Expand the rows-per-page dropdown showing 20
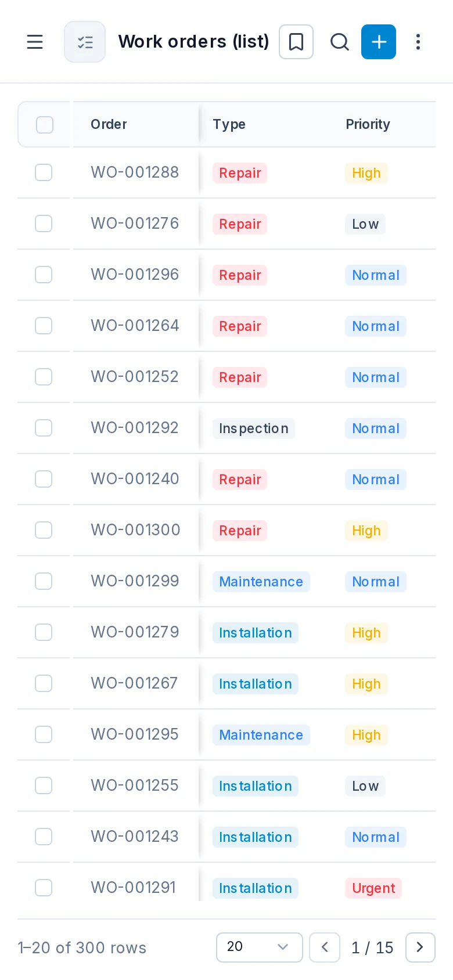The width and height of the screenshot is (453, 980). click(x=260, y=947)
